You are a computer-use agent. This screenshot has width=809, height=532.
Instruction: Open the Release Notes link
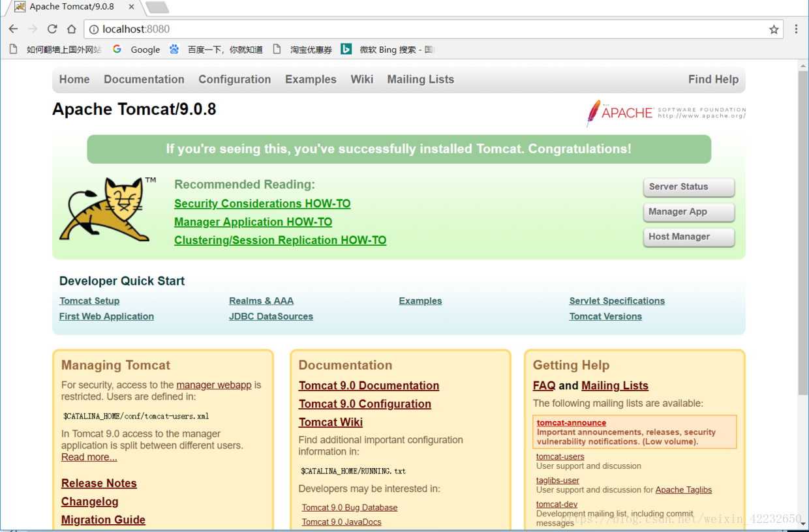pos(99,483)
